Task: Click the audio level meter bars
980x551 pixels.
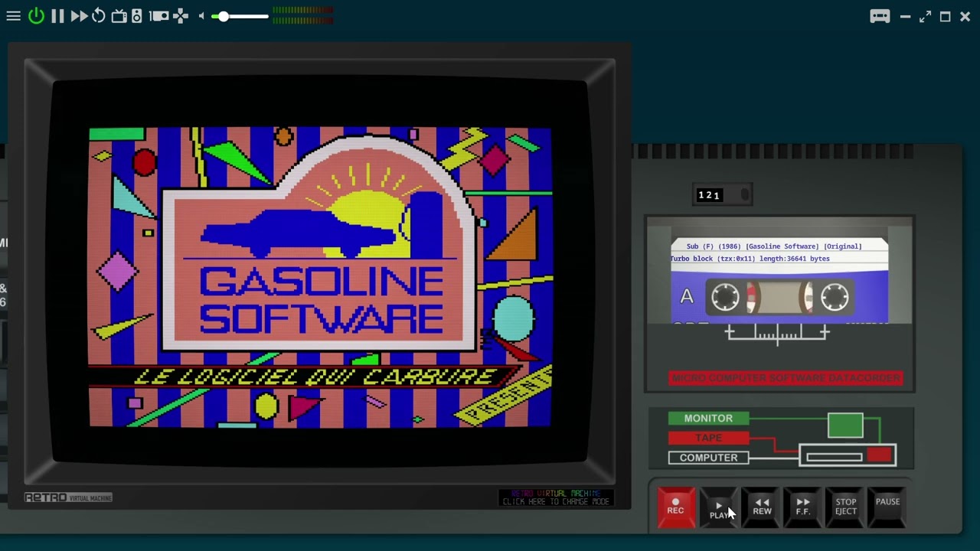Action: tap(302, 15)
